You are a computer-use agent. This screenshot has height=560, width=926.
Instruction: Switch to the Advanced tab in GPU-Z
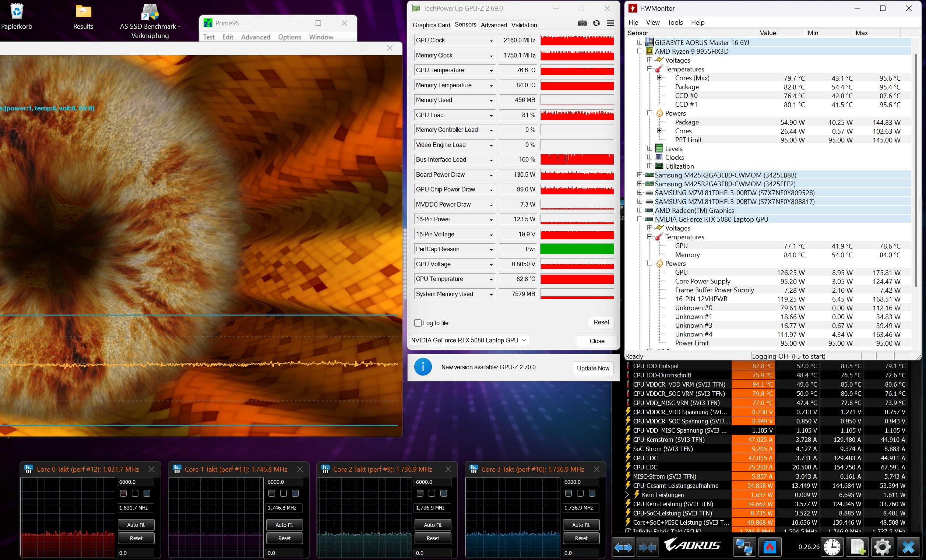(493, 25)
